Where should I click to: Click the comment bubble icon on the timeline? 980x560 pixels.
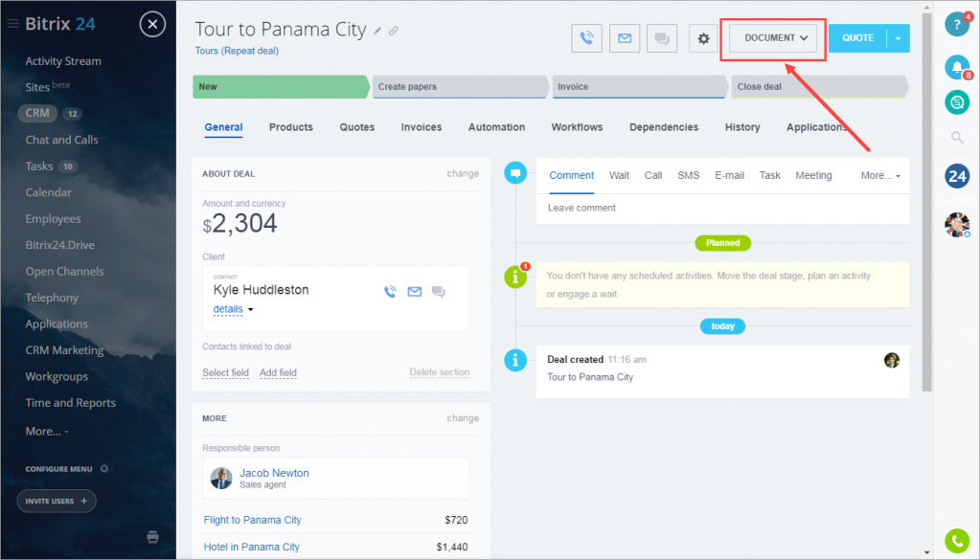point(515,173)
